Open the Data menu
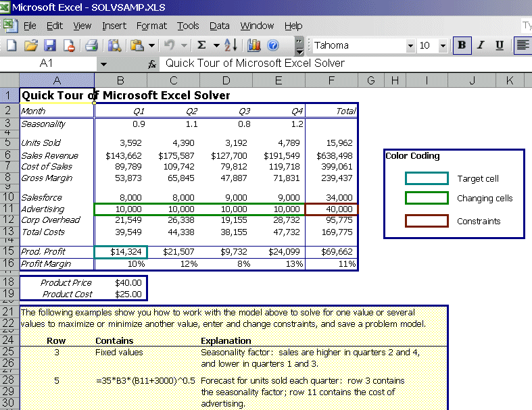The width and height of the screenshot is (532, 410). pyautogui.click(x=220, y=26)
